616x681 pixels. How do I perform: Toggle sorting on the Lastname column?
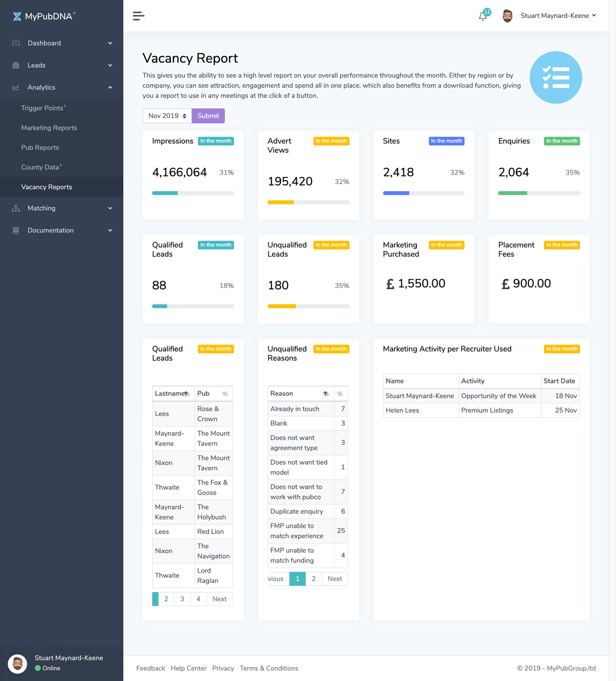point(188,393)
